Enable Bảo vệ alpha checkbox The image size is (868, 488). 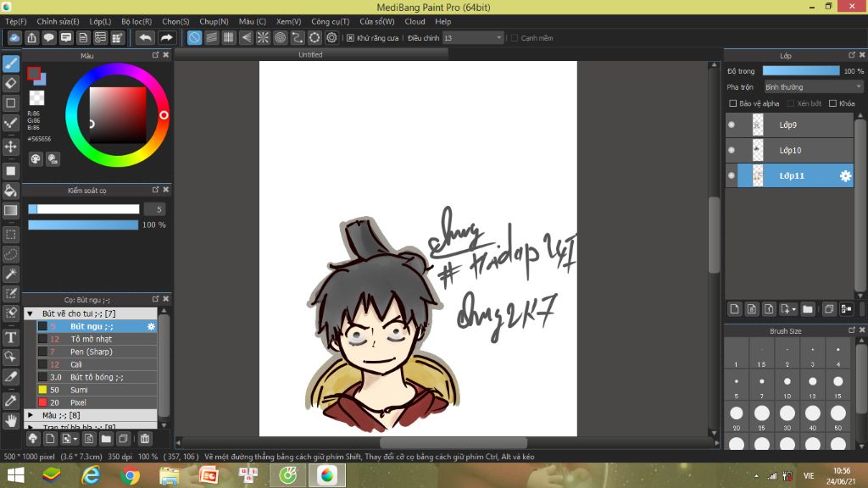[x=733, y=103]
